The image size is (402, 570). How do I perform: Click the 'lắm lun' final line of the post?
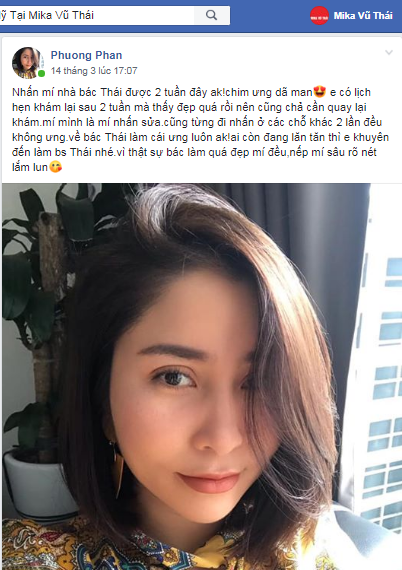coord(30,167)
